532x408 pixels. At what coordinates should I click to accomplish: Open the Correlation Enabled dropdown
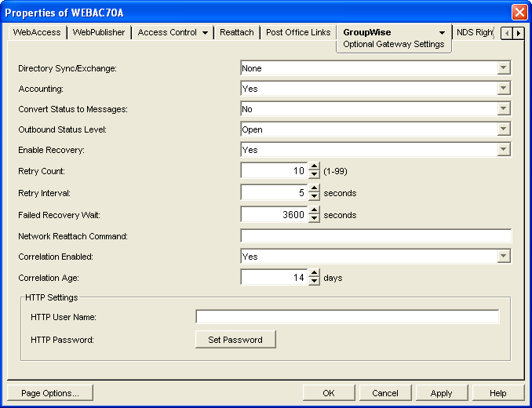point(504,257)
